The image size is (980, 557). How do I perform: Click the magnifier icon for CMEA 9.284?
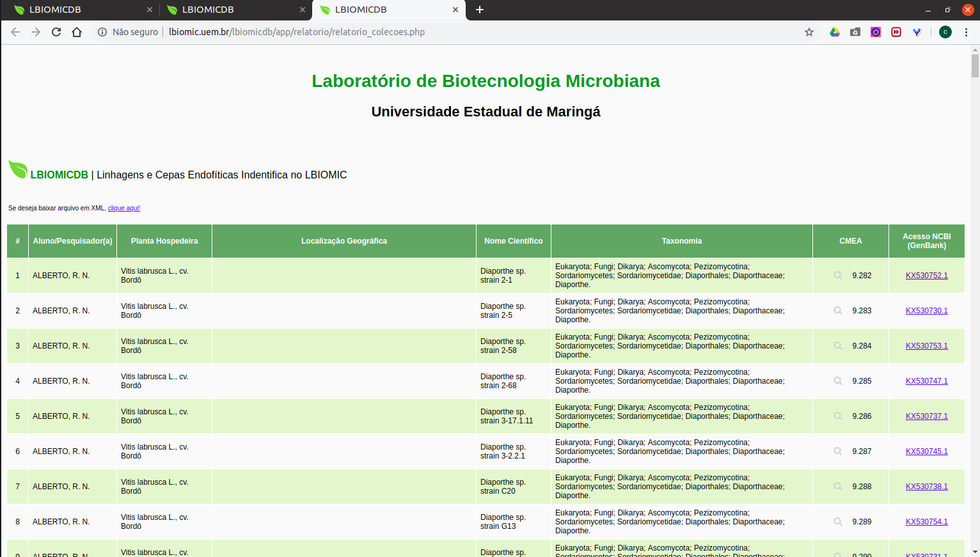[838, 346]
